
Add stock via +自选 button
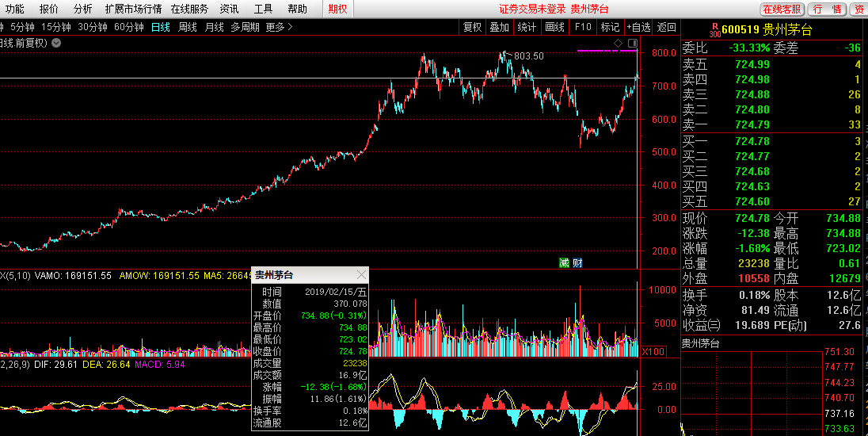(638, 27)
